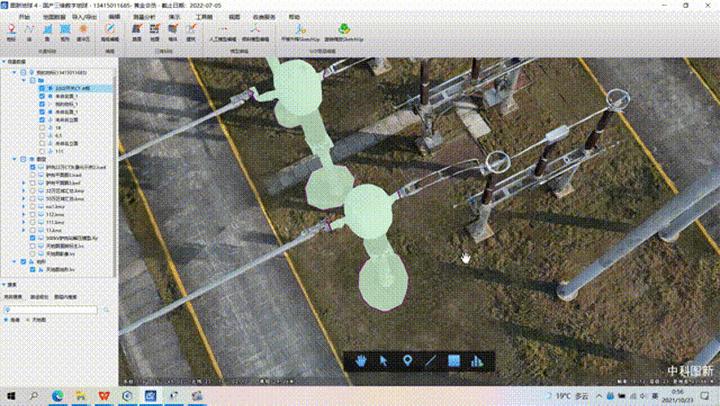Select the polygon area drawing tool in ribbon
The width and height of the screenshot is (720, 406).
click(x=47, y=32)
